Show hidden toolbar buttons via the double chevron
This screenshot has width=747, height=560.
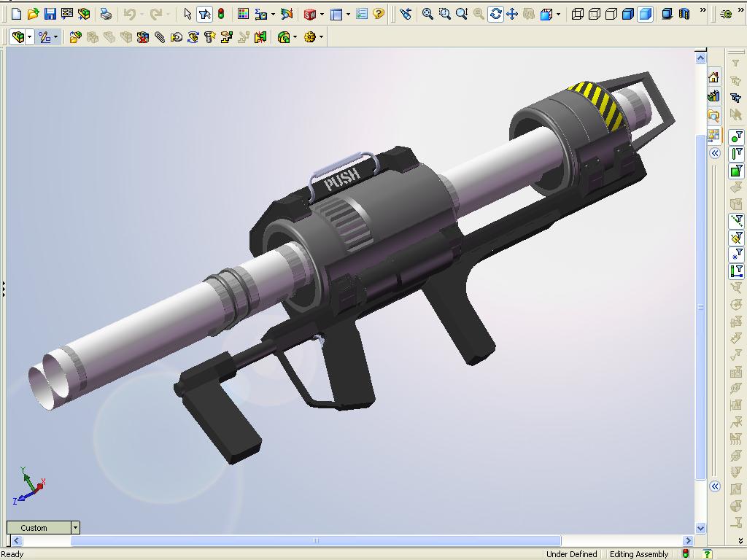[x=703, y=11]
